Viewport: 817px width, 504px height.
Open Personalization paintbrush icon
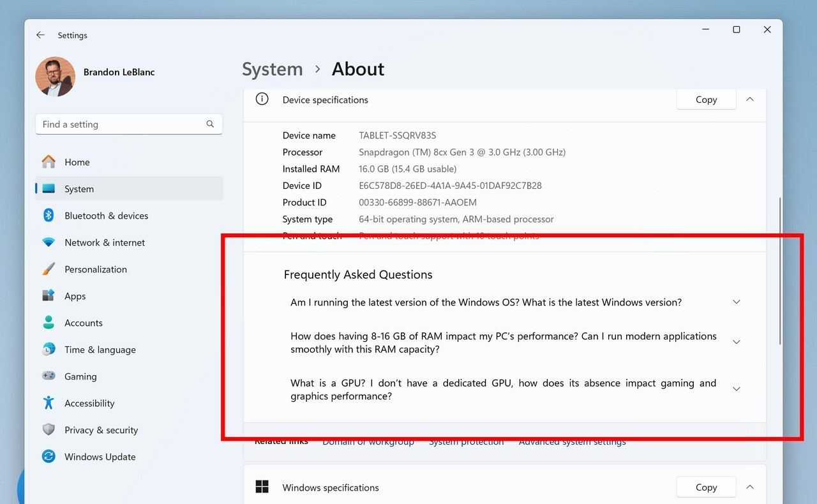pyautogui.click(x=49, y=269)
